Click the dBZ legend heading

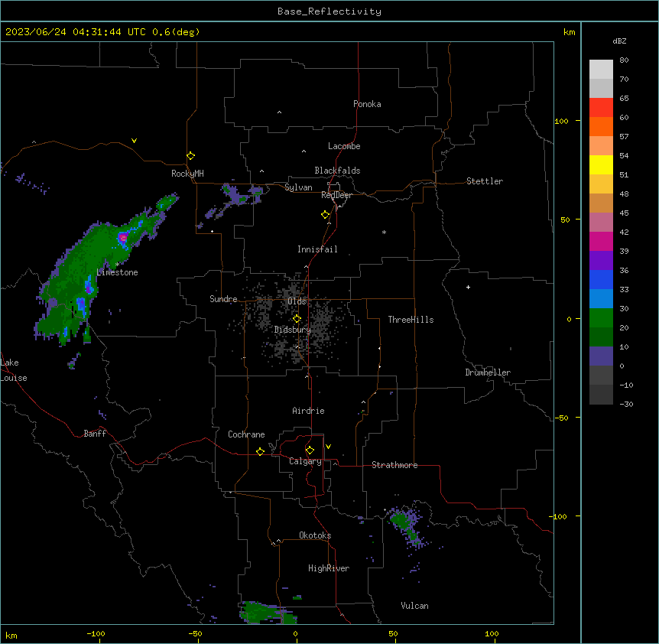[619, 41]
